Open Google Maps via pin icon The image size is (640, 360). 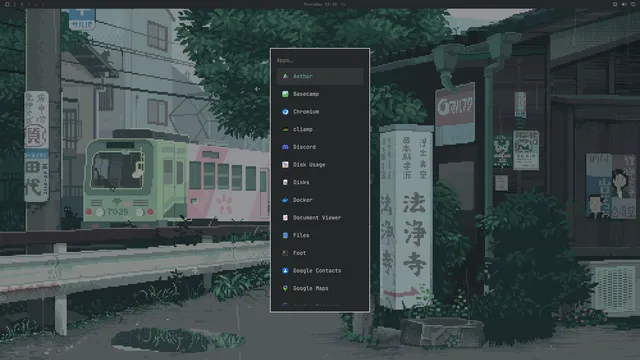point(285,288)
